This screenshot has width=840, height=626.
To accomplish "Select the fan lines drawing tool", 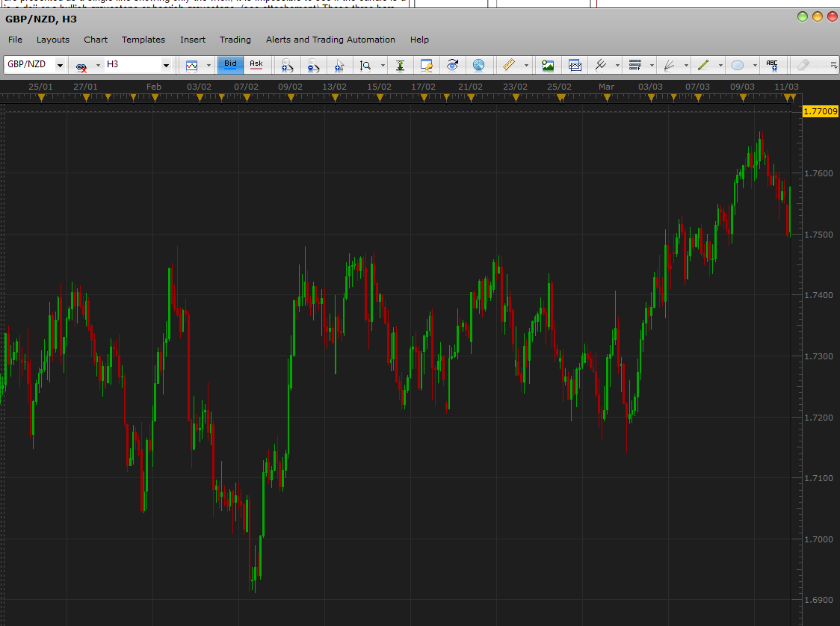I will (x=669, y=65).
